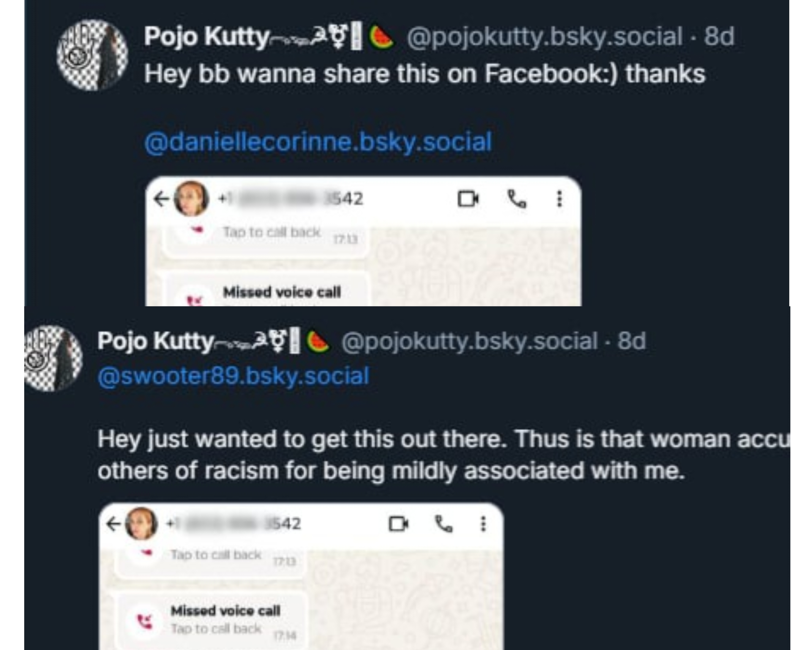Click the red missed call icon in the swooter89 post's chat
Image resolution: width=812 pixels, height=650 pixels.
click(145, 621)
